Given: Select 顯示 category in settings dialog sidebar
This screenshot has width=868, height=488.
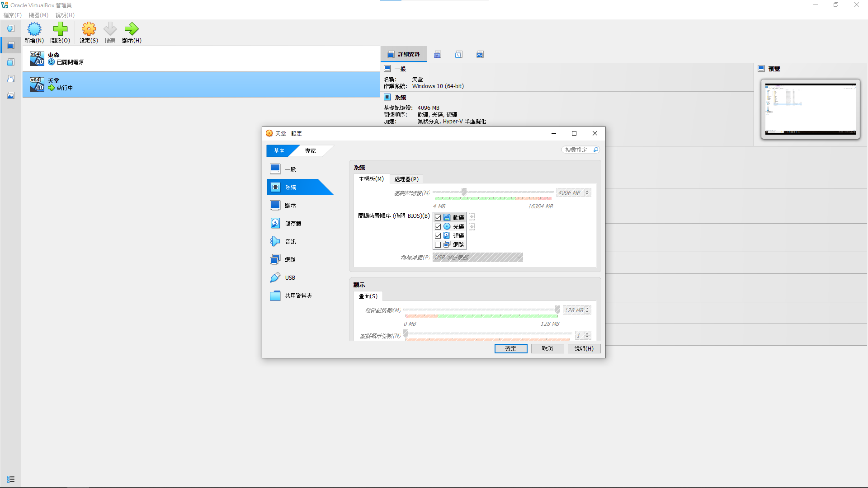Looking at the screenshot, I should coord(300,205).
